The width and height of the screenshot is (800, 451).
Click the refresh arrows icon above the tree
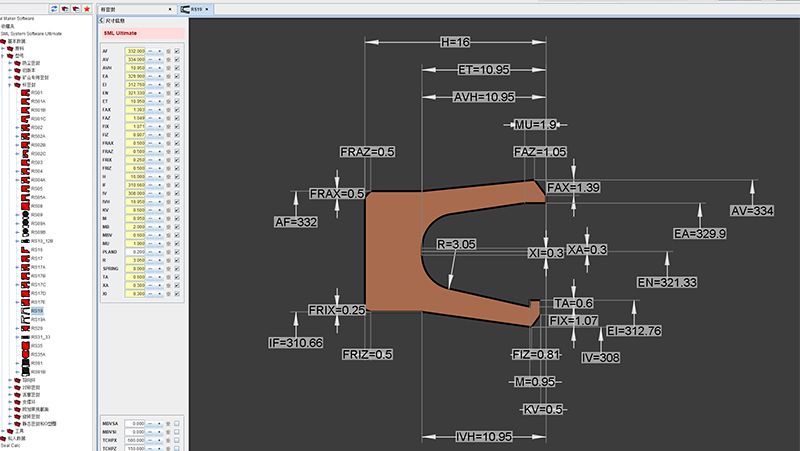point(53,8)
